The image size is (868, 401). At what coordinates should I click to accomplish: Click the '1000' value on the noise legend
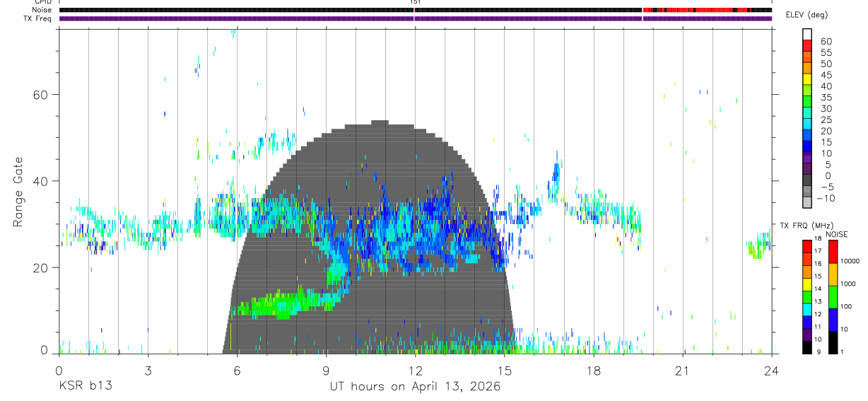click(848, 284)
